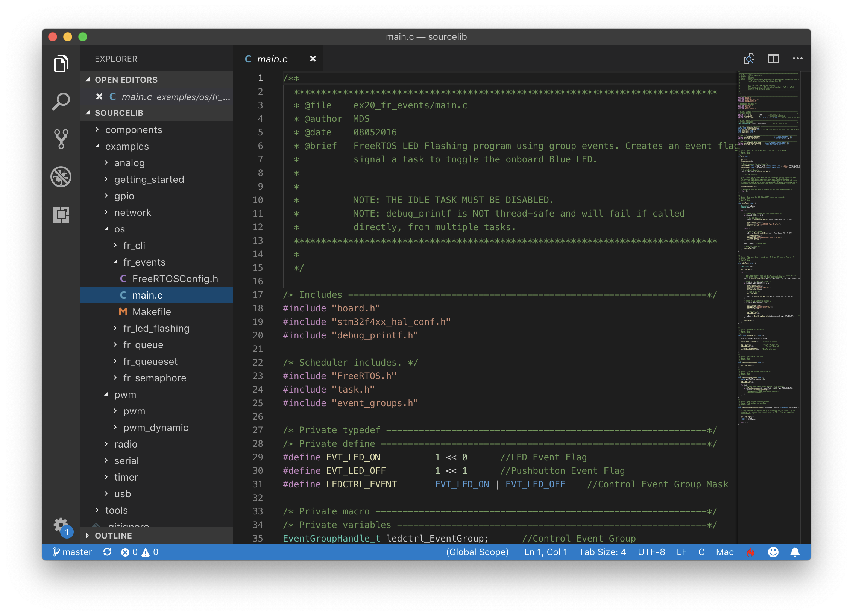Viewport: 853px width, 616px height.
Task: Click the Manage gear icon
Action: point(61,524)
